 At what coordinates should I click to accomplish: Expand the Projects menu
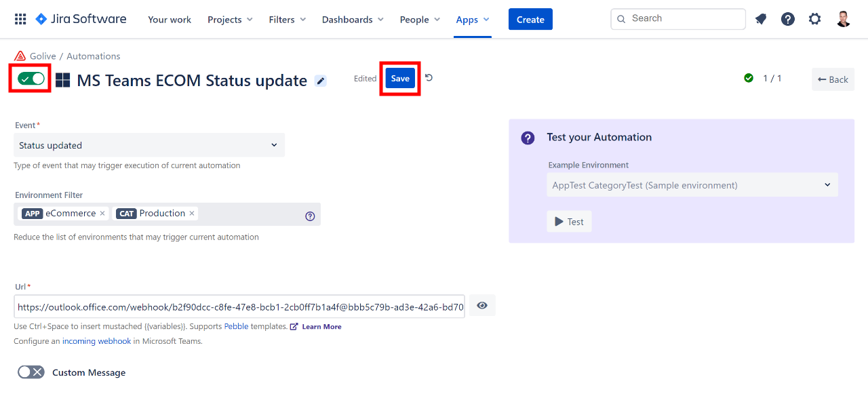[x=230, y=20]
